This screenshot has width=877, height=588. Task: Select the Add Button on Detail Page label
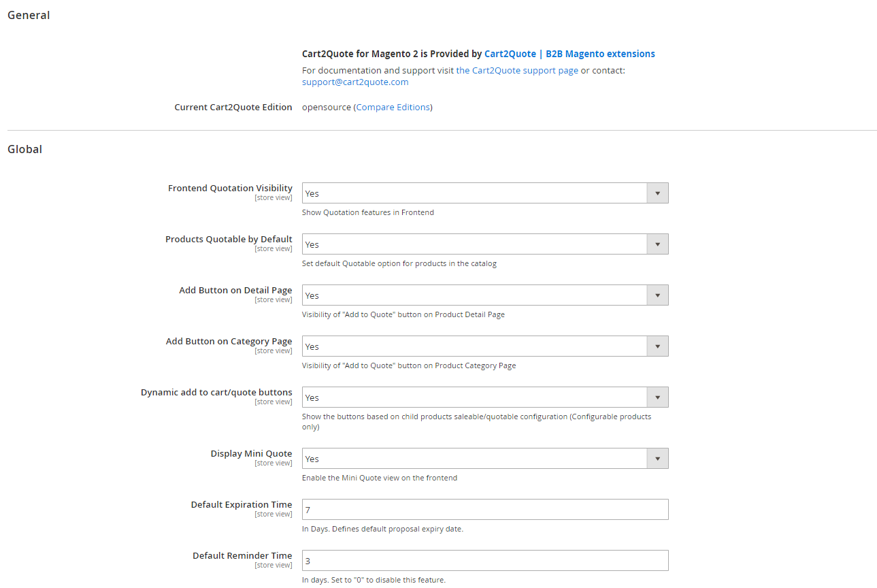tap(235, 291)
